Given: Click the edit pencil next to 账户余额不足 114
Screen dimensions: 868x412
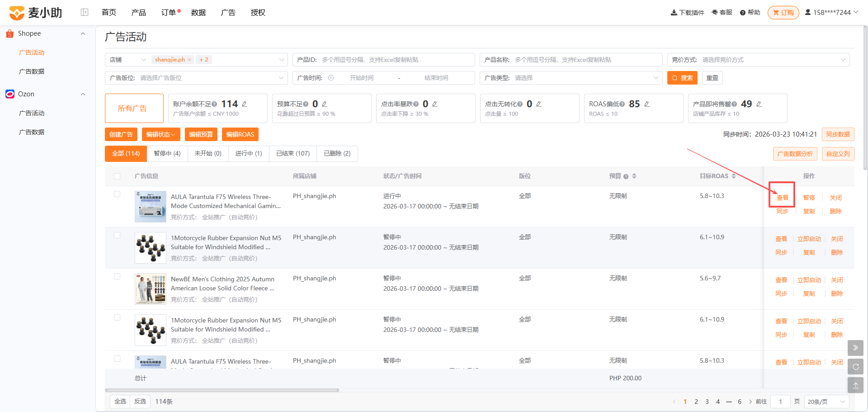Looking at the screenshot, I should [245, 104].
